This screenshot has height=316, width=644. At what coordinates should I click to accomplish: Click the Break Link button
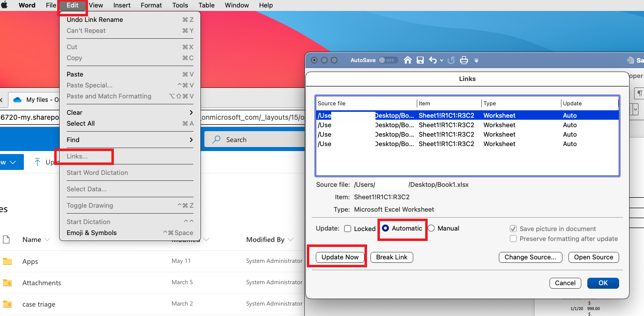[392, 257]
